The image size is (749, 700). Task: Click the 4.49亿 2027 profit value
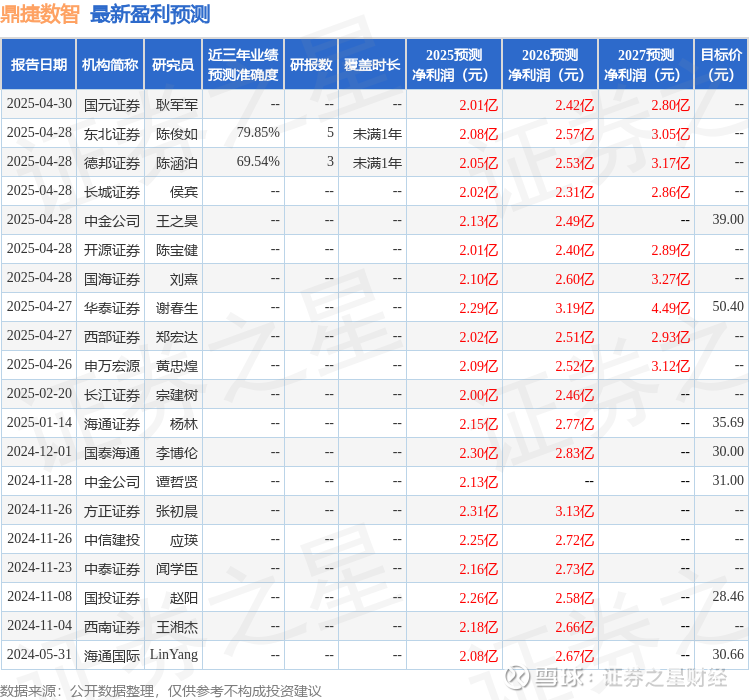click(671, 308)
